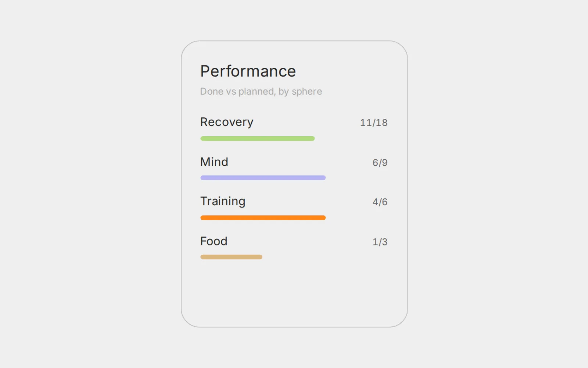Click the tan Food progress bar
This screenshot has height=368, width=588.
coord(231,257)
